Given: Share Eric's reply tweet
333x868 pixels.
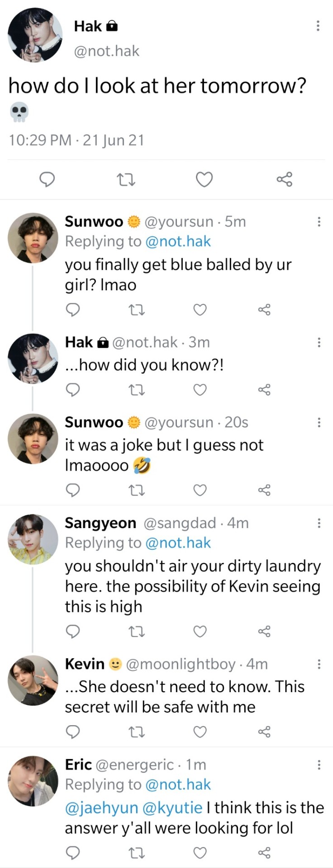Looking at the screenshot, I should tap(264, 853).
